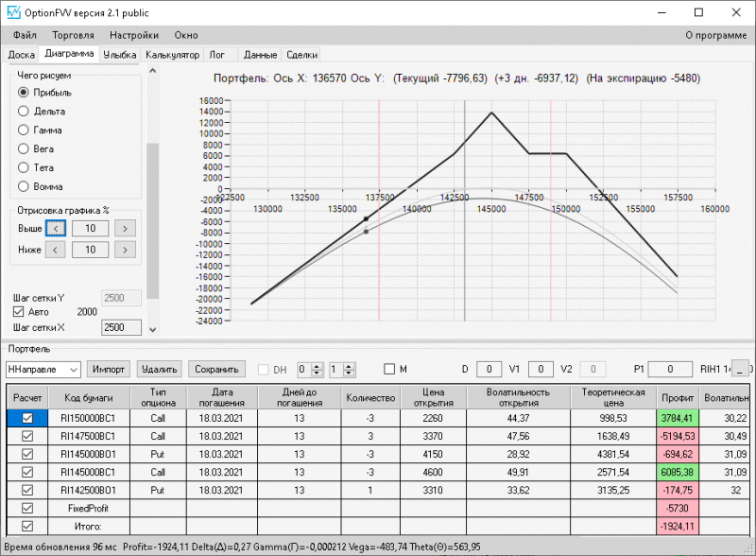
Task: Increase the Ниже range with right arrow
Action: coord(125,250)
